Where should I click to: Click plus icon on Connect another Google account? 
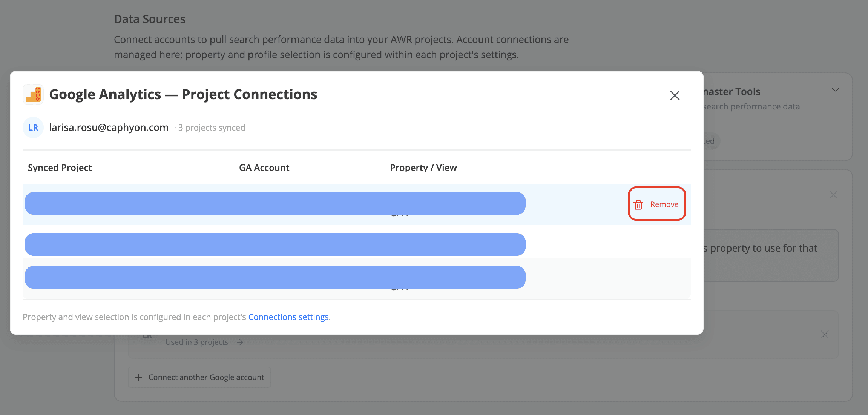(x=139, y=377)
